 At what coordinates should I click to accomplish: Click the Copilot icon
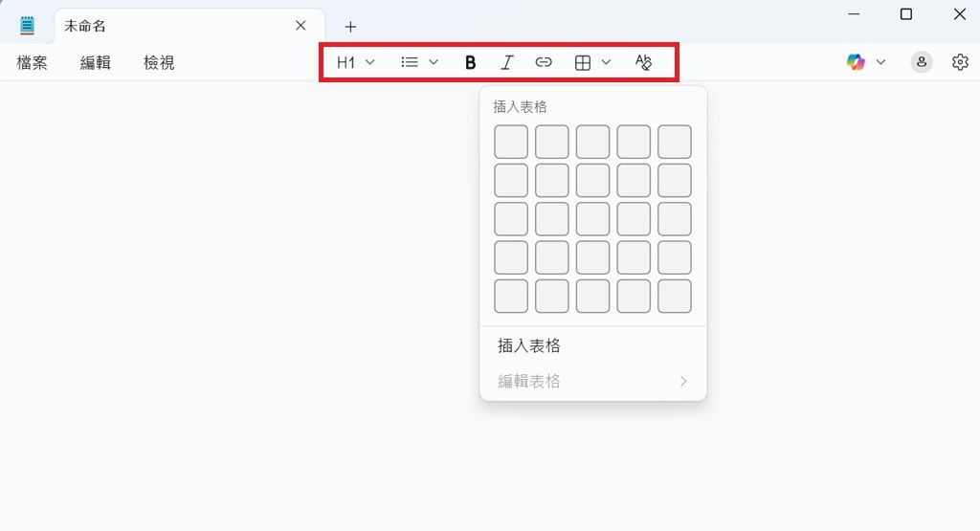(856, 62)
